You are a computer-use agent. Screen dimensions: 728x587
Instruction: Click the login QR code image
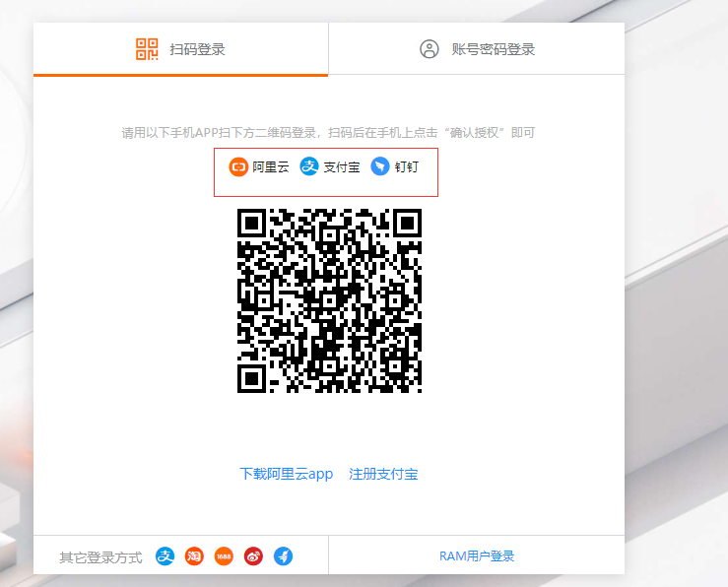(x=330, y=300)
